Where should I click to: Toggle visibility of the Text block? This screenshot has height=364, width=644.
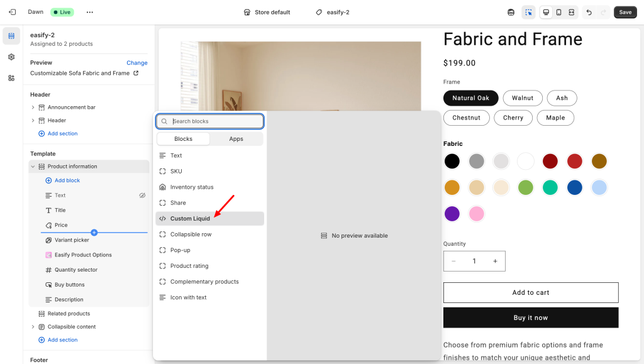pos(142,196)
